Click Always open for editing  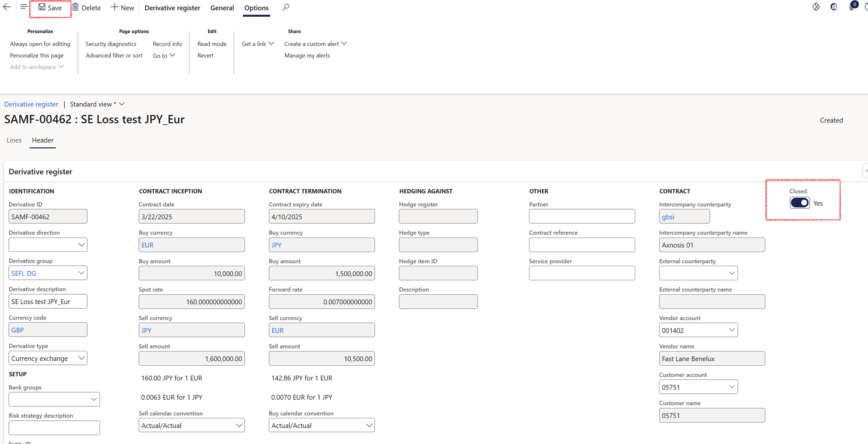click(40, 44)
